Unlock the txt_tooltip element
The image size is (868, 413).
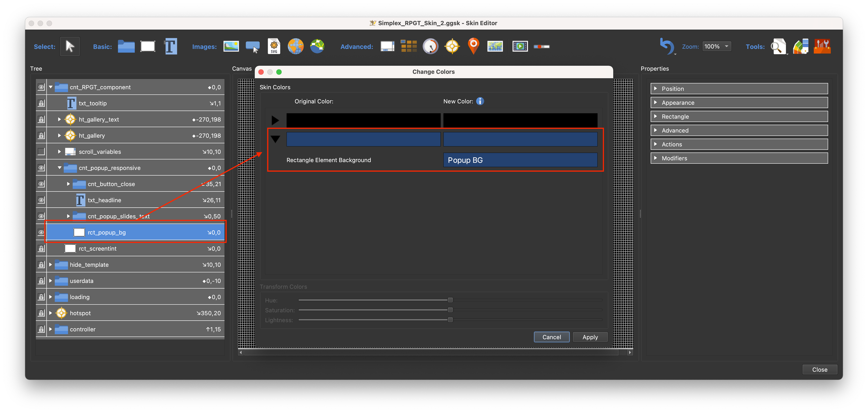(x=41, y=103)
